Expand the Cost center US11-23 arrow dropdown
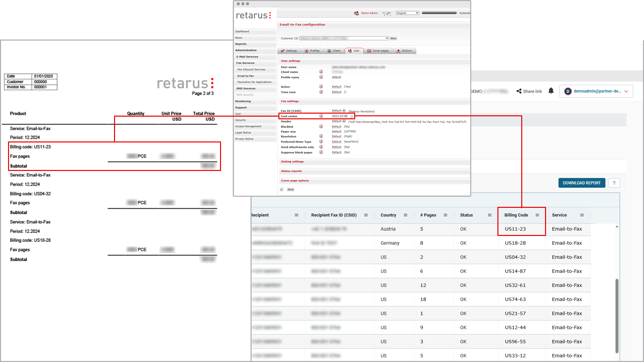 [x=346, y=116]
